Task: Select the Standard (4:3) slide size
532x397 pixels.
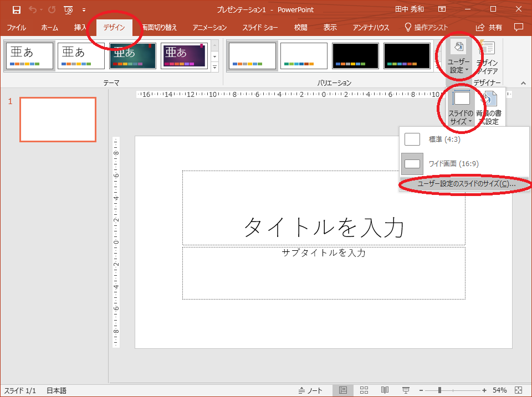Action: tap(444, 140)
